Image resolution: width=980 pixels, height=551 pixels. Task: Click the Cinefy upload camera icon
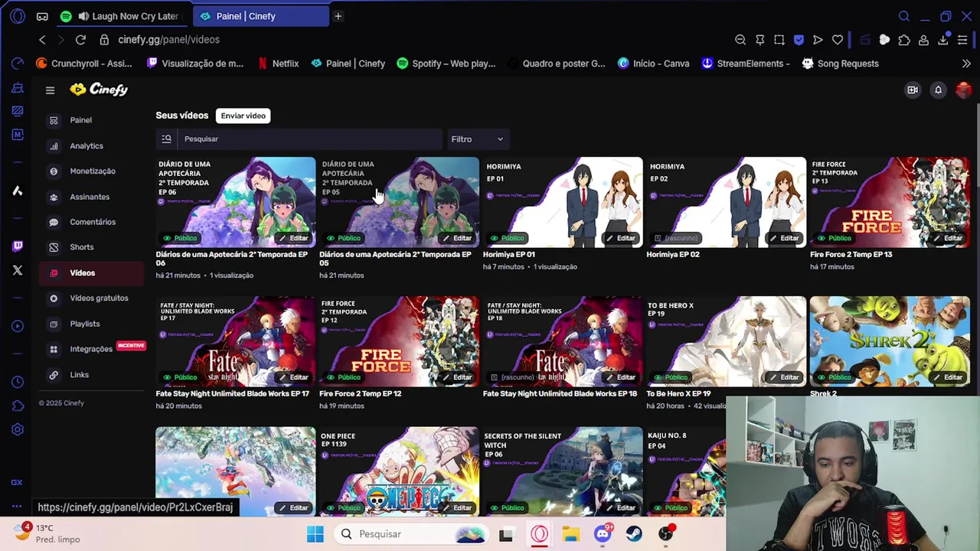click(x=913, y=90)
